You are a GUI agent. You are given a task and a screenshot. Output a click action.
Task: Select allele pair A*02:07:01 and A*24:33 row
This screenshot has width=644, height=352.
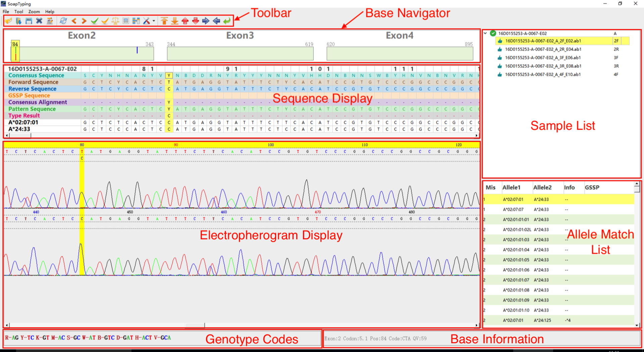pyautogui.click(x=558, y=200)
